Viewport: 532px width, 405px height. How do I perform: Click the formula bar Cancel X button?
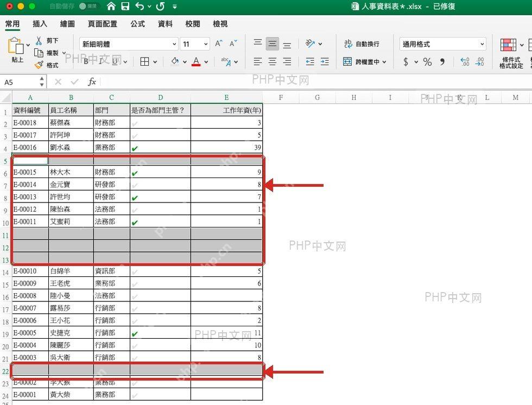pyautogui.click(x=58, y=82)
